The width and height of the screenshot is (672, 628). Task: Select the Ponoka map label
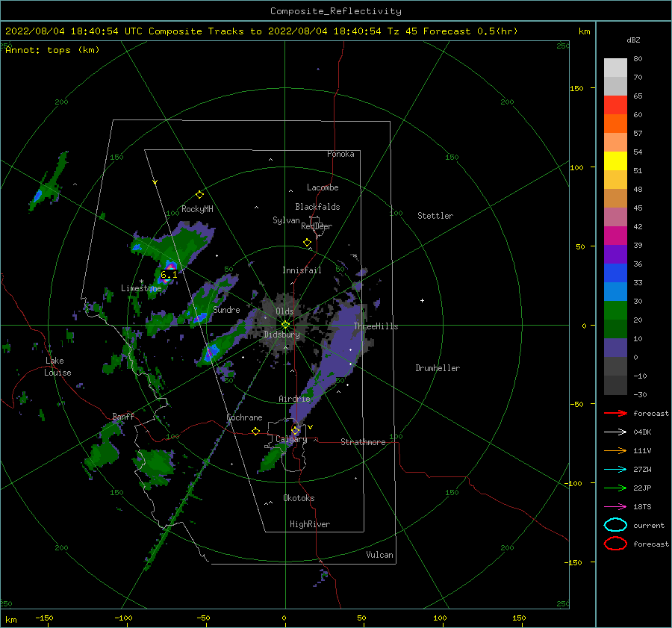(340, 154)
